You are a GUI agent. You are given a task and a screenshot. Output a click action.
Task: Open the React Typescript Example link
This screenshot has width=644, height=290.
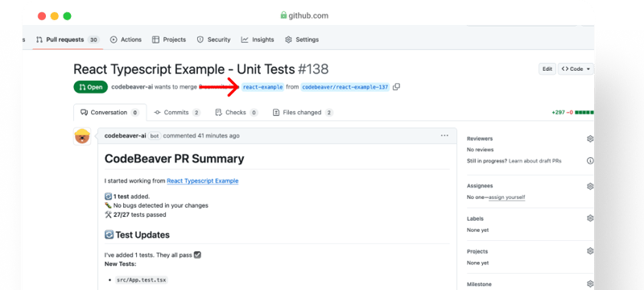[203, 180]
